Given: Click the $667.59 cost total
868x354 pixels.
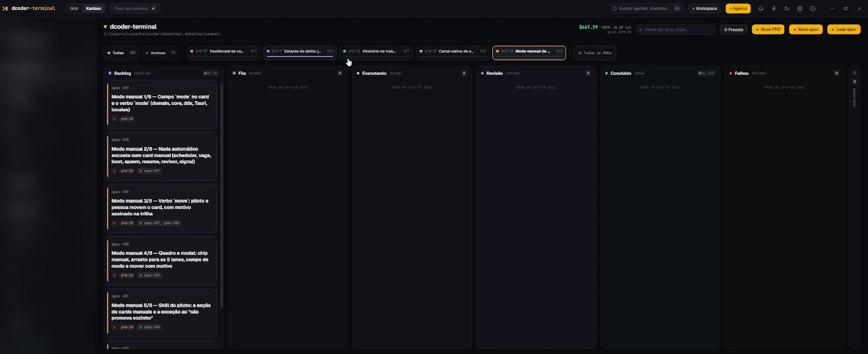Looking at the screenshot, I should pyautogui.click(x=588, y=27).
